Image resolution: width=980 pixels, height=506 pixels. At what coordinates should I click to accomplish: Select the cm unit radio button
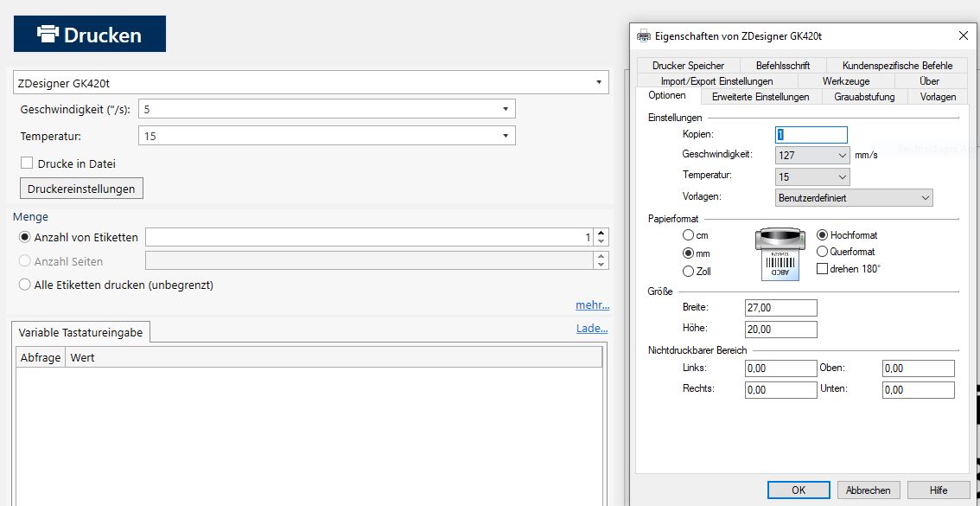tap(688, 235)
